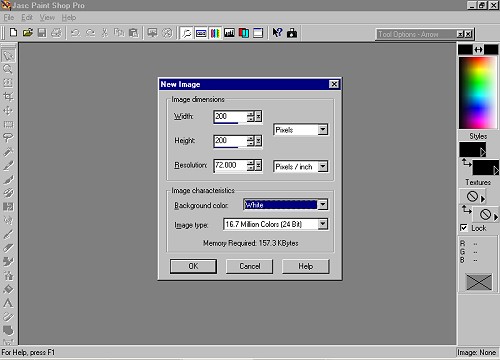Open the View menu
The image size is (500, 360).
pos(47,18)
